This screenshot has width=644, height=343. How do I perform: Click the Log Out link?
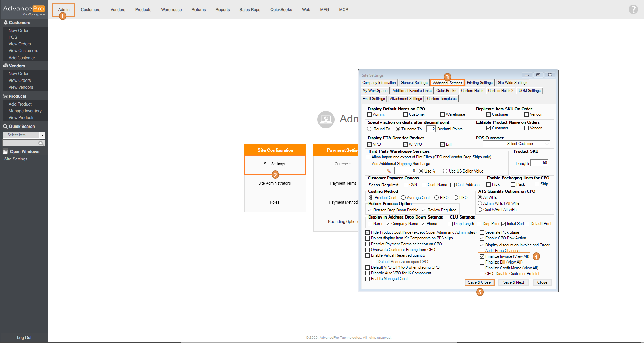coord(24,338)
